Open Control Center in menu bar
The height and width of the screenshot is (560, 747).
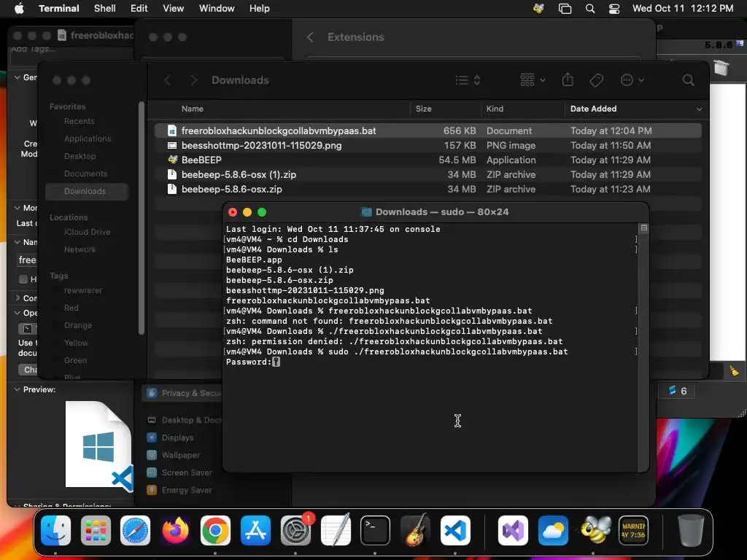[614, 9]
